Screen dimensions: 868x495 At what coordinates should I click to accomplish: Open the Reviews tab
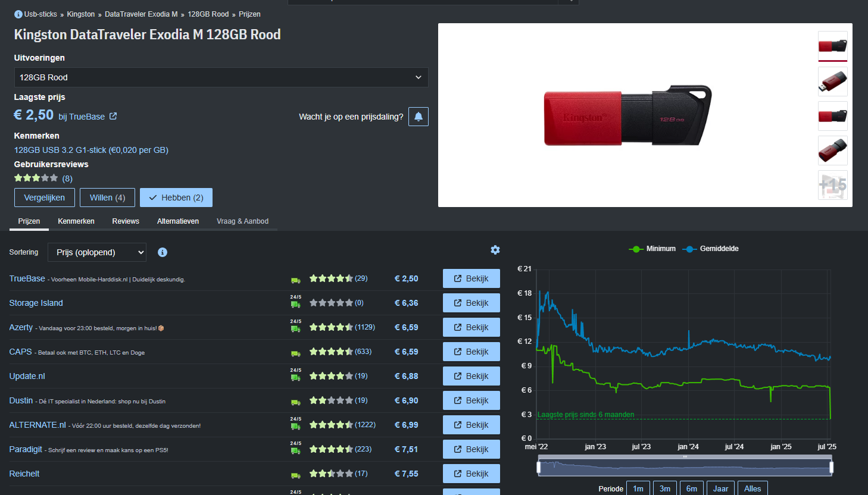pyautogui.click(x=126, y=221)
